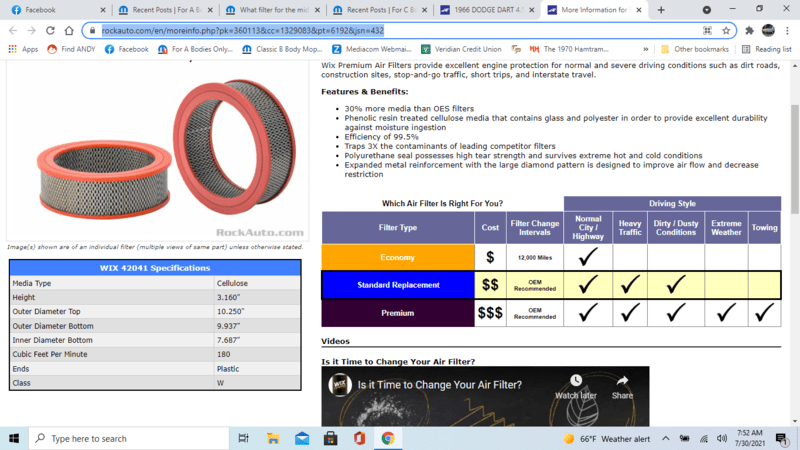This screenshot has width=800, height=450.
Task: Switch to the 1966 DODGE DART tab
Action: coord(487,10)
